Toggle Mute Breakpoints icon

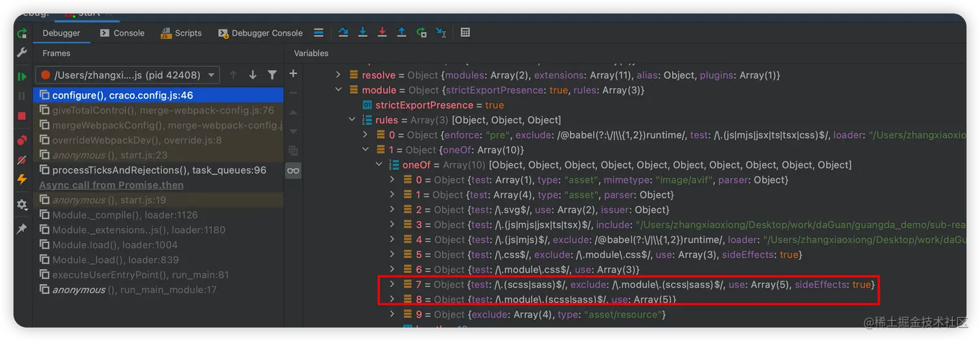click(x=22, y=159)
